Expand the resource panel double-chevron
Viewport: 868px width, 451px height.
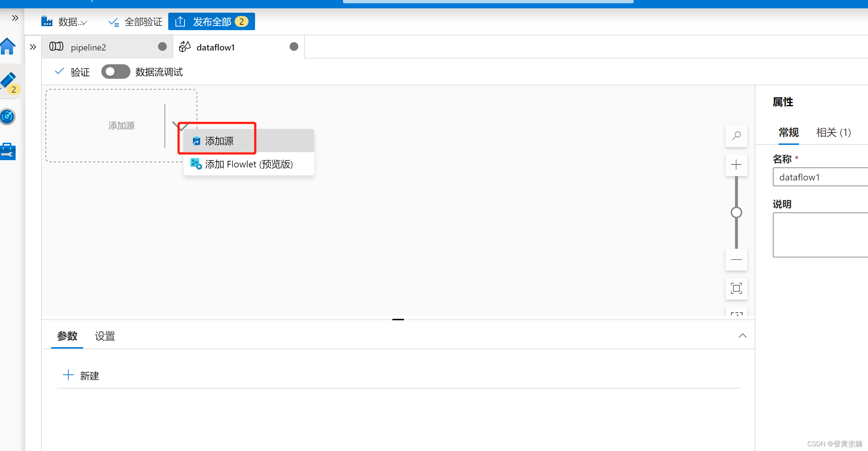33,47
